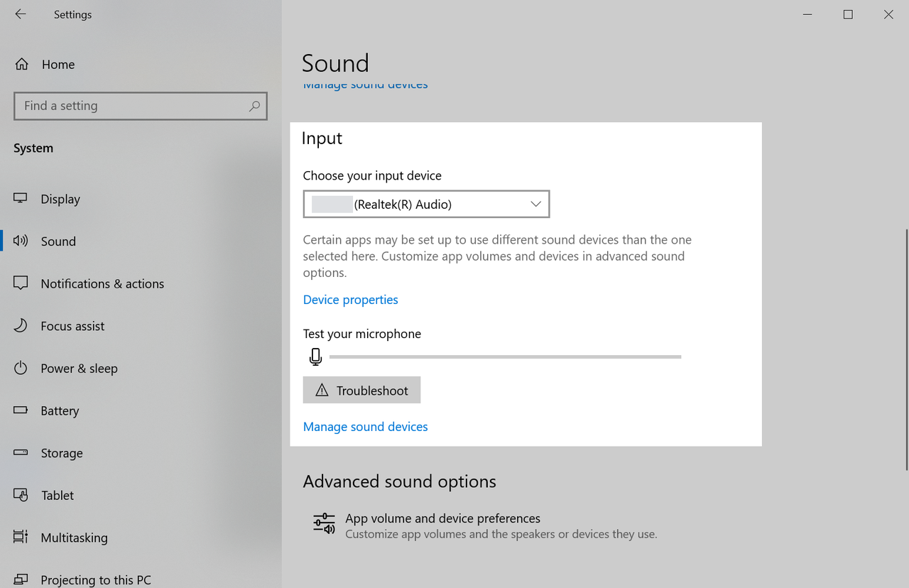Click the search magnifier icon

tap(254, 106)
